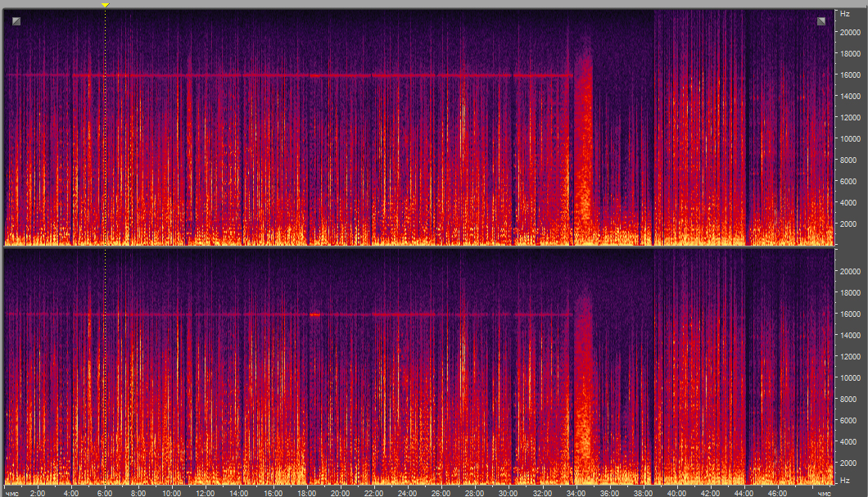Click the чмс time format label at bottom left
868x497 pixels.
[12, 493]
